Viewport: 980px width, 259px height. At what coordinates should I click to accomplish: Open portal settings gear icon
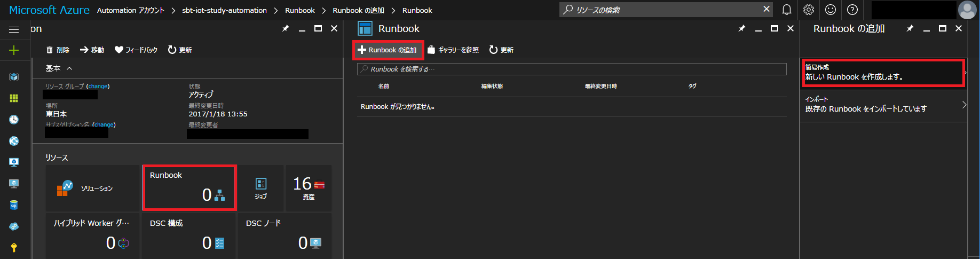pos(809,10)
